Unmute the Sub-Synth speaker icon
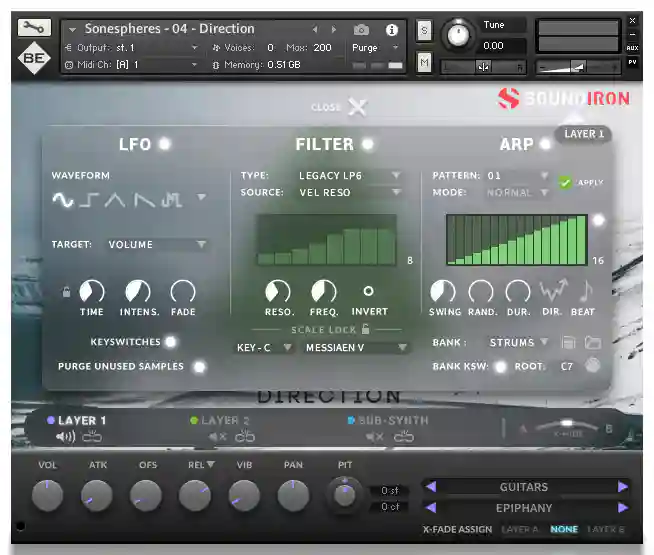This screenshot has width=654, height=555. point(374,437)
